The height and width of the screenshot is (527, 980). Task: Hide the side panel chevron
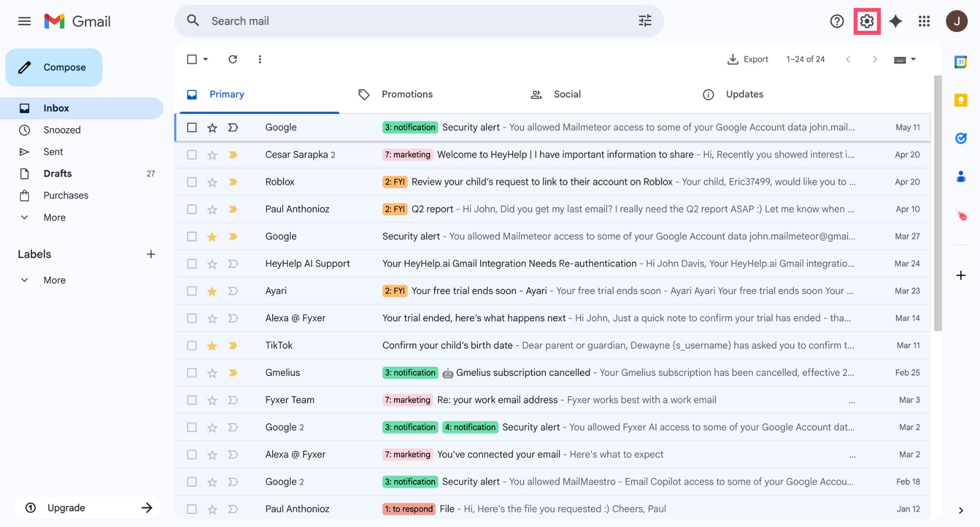(960, 510)
